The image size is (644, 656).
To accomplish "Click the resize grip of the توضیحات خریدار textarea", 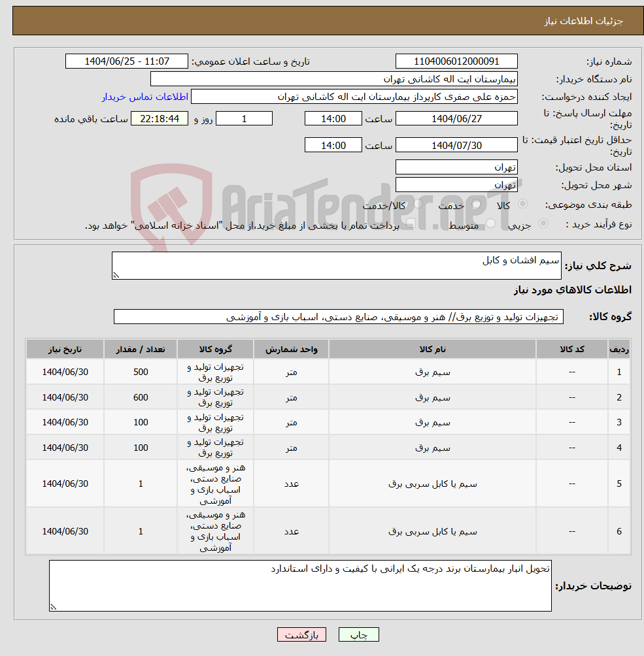I will [x=53, y=608].
